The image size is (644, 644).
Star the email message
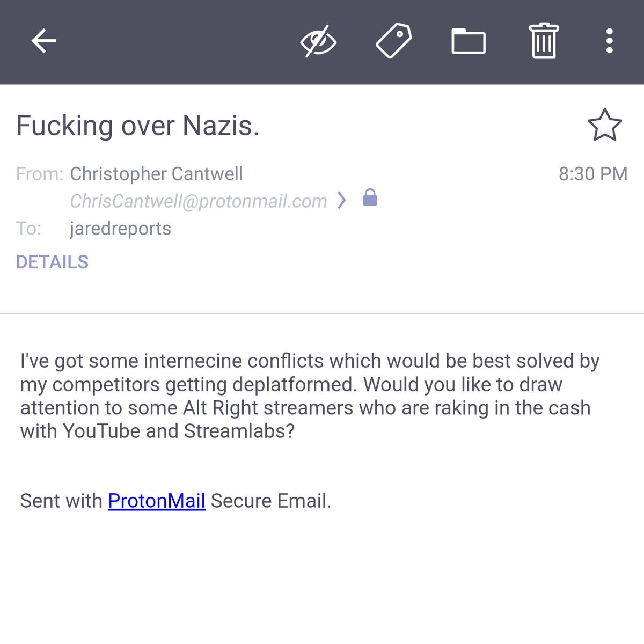[x=604, y=125]
